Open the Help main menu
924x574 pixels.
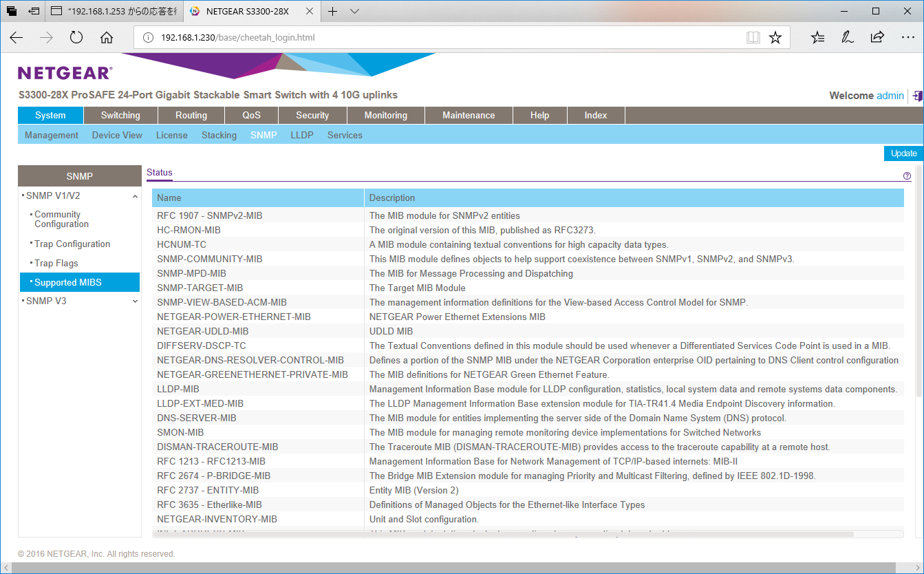click(539, 116)
